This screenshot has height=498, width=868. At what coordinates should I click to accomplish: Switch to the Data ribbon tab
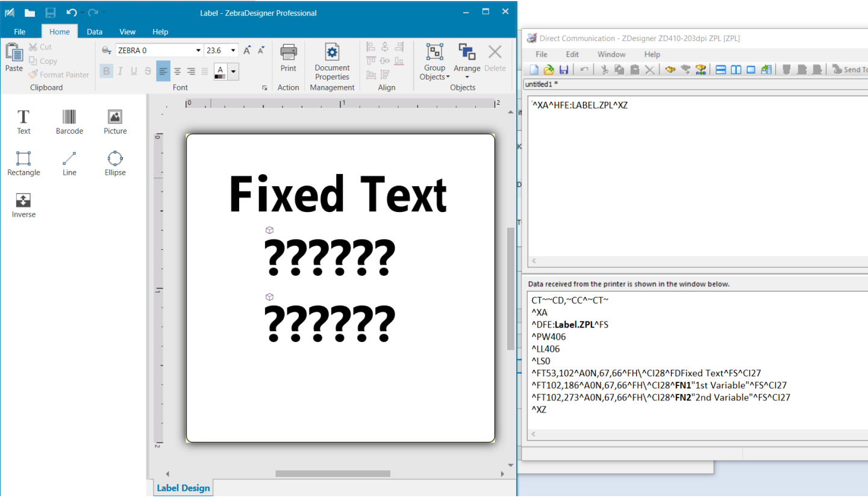[95, 32]
